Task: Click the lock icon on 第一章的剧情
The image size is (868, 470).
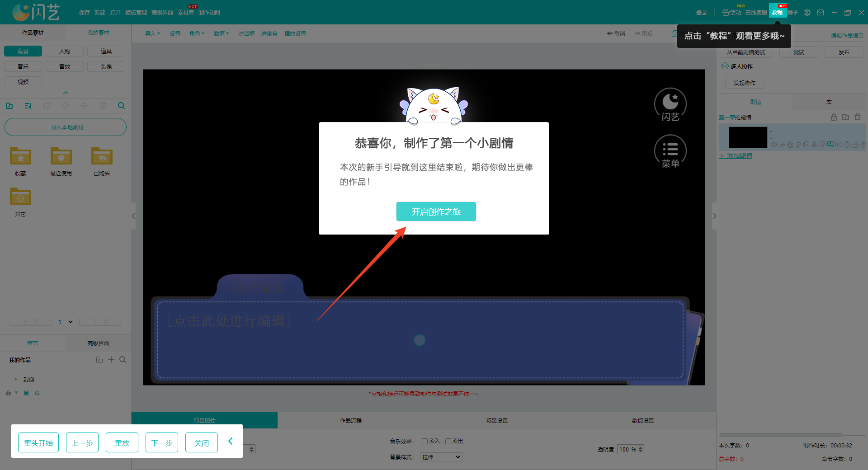Action: pyautogui.click(x=834, y=117)
